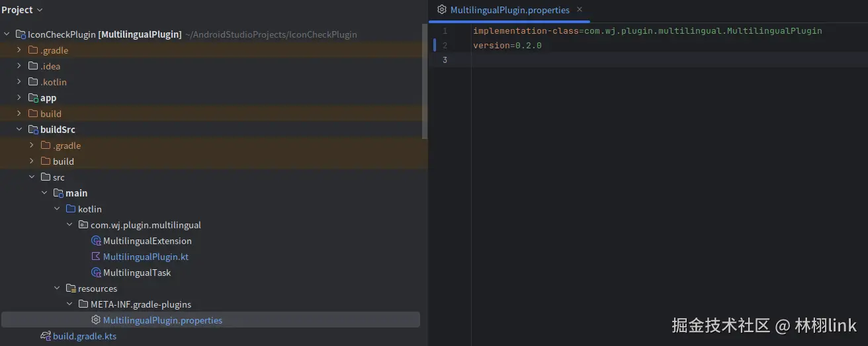Select MultilingualPlugin.properties in the project tree
The width and height of the screenshot is (868, 346).
tap(163, 320)
